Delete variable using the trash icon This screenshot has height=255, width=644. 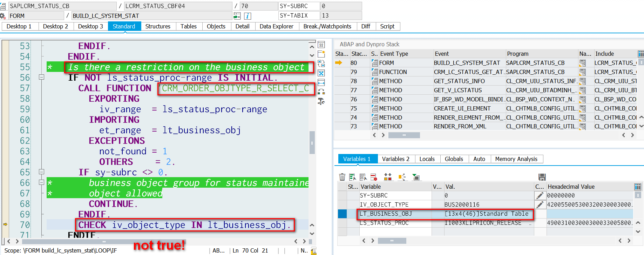pyautogui.click(x=342, y=177)
